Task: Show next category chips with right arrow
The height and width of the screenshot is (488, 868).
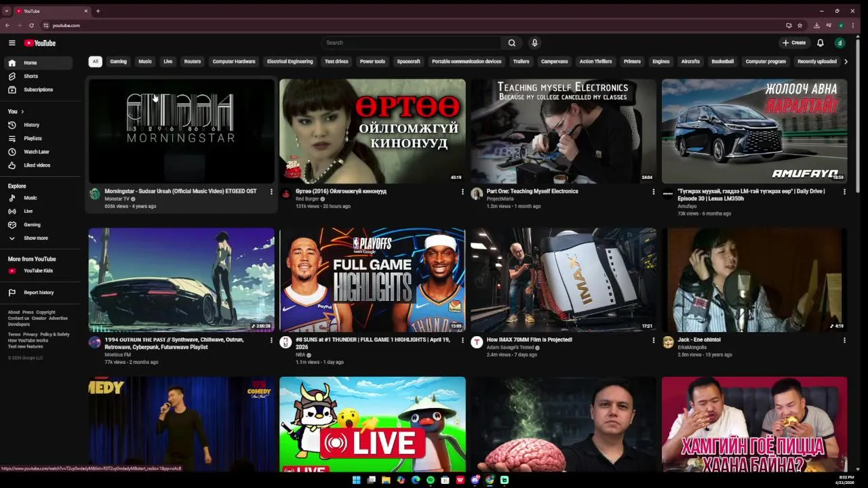Action: tap(846, 62)
